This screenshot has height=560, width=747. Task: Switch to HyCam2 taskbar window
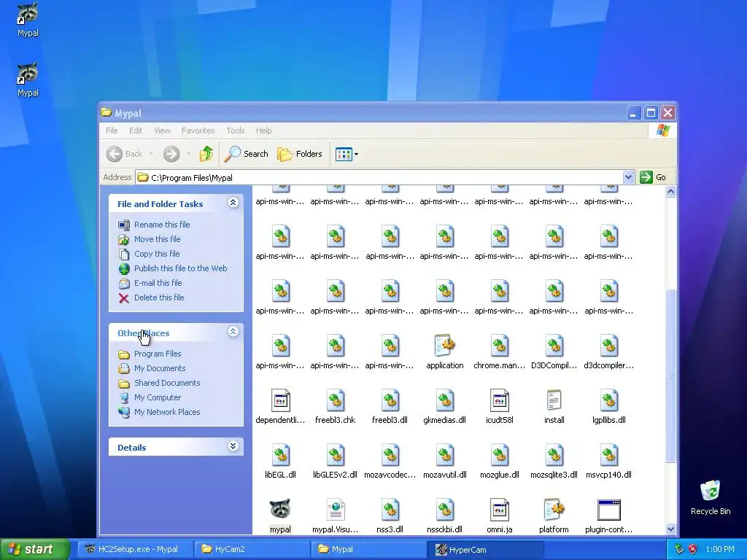(x=252, y=549)
